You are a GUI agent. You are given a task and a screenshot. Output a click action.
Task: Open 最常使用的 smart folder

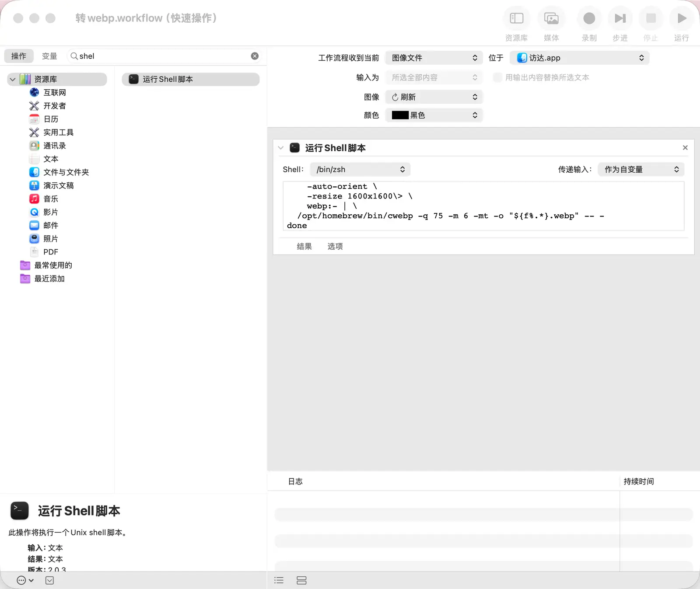tap(53, 265)
